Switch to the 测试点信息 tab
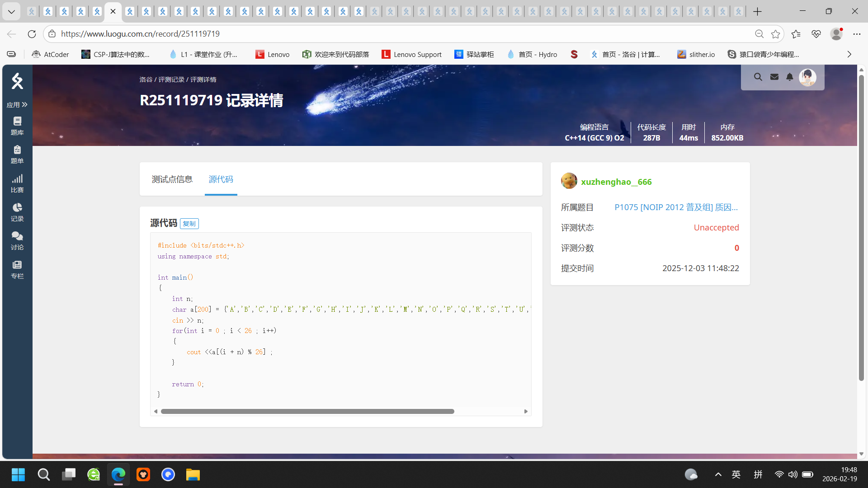This screenshot has height=488, width=868. coord(172,179)
